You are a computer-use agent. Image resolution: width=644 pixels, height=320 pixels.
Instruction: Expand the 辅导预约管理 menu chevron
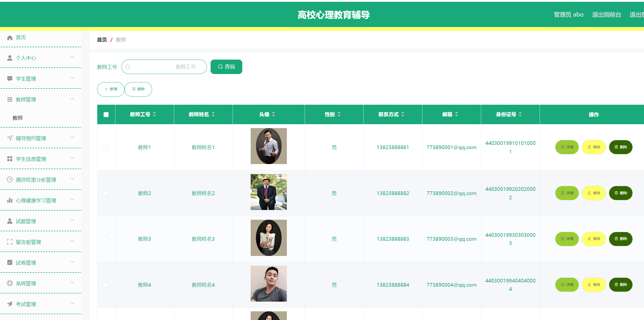pyautogui.click(x=73, y=137)
